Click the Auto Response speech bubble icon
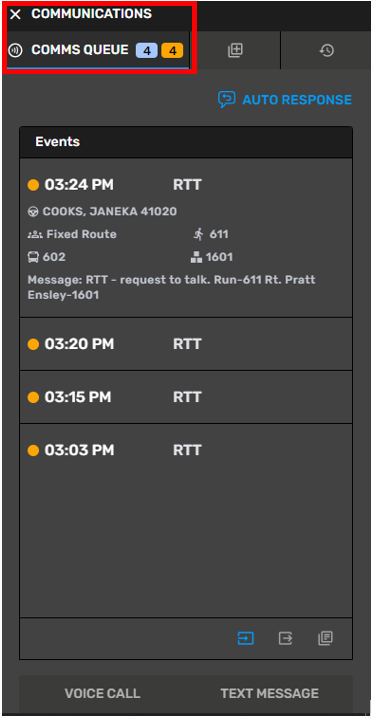The width and height of the screenshot is (376, 719). [227, 100]
